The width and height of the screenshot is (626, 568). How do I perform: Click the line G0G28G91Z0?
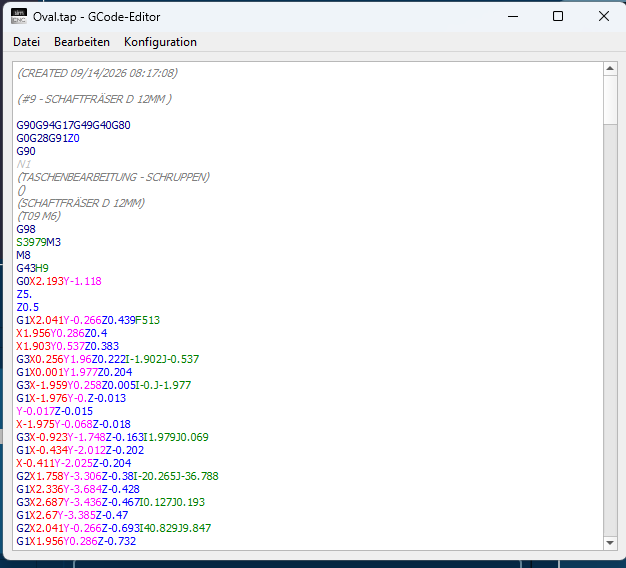click(x=48, y=138)
